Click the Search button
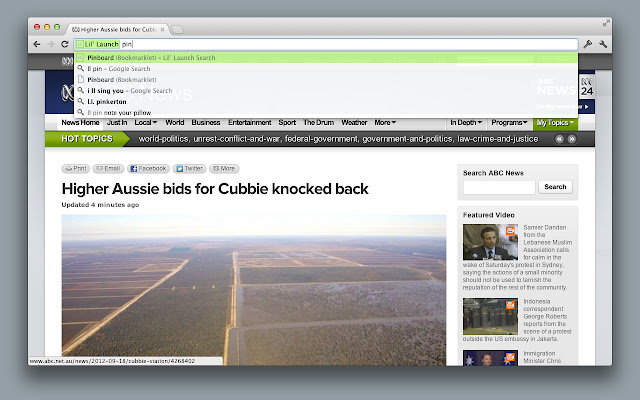 pyautogui.click(x=555, y=187)
